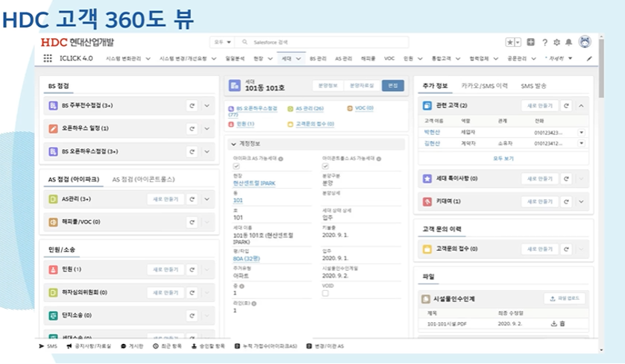The image size is (625, 364).
Task: Open dropdown for 오픈하우스 일정 list
Action: [207, 128]
